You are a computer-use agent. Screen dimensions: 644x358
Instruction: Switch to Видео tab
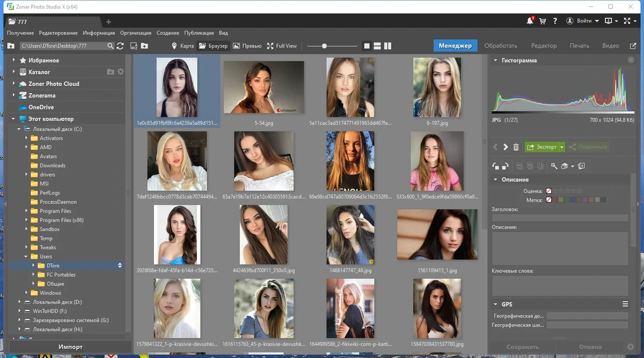611,46
